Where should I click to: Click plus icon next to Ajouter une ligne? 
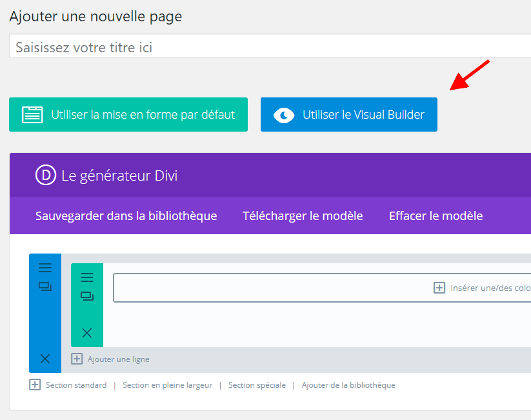(77, 359)
